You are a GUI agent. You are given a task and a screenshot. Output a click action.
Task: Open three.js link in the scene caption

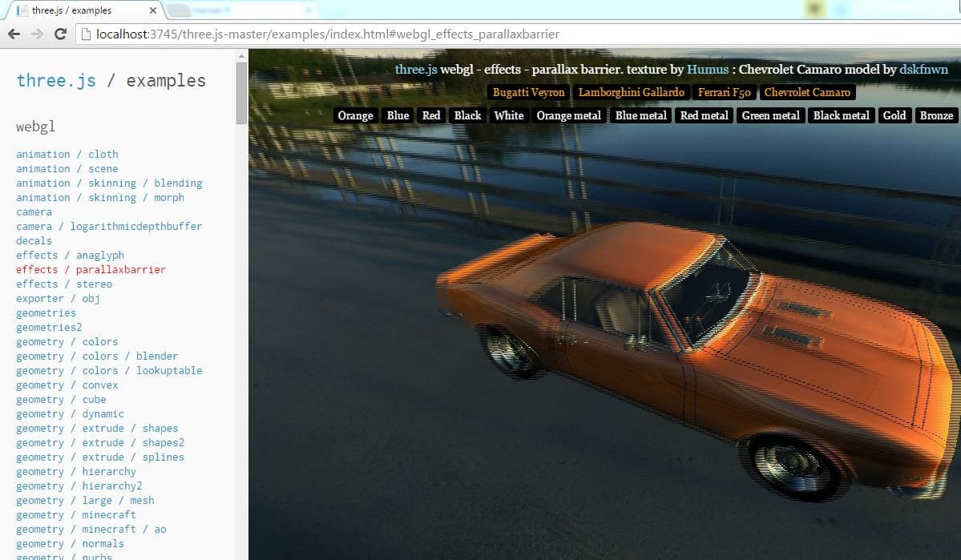(416, 69)
